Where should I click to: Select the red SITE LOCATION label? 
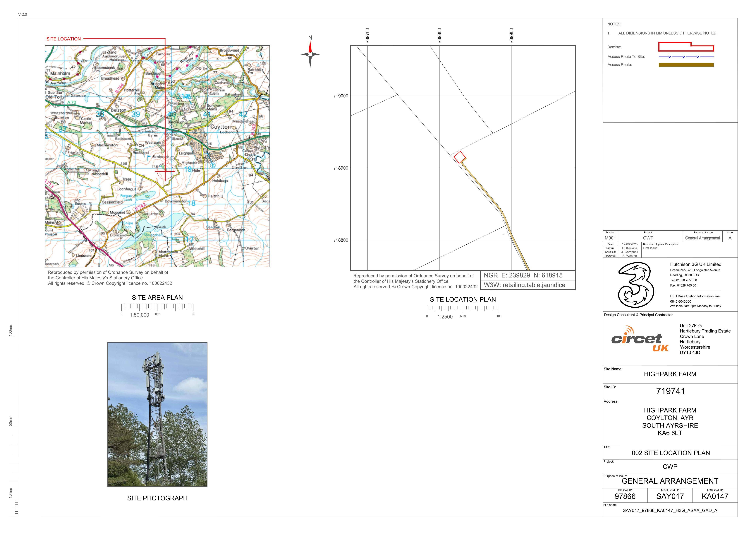[x=63, y=39]
